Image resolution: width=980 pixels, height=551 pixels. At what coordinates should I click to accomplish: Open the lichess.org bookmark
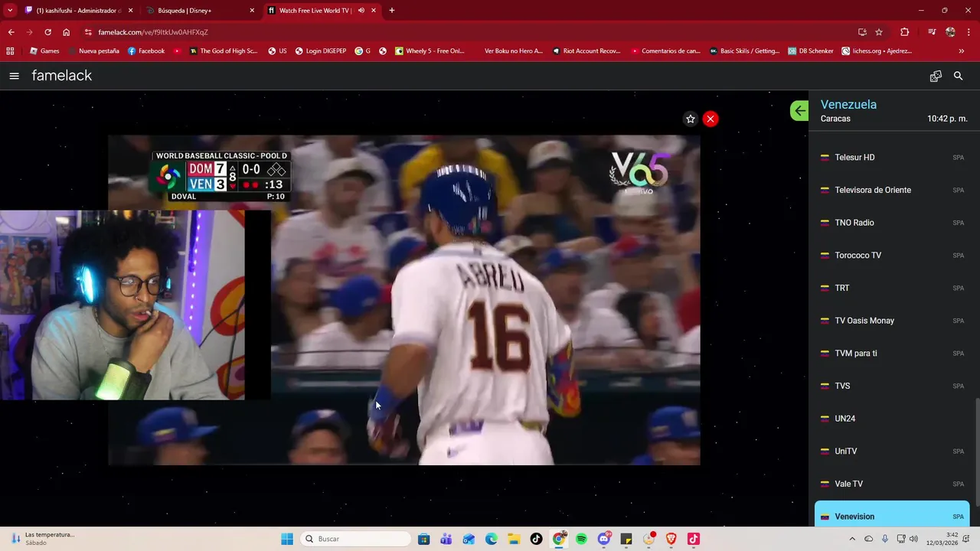click(877, 51)
